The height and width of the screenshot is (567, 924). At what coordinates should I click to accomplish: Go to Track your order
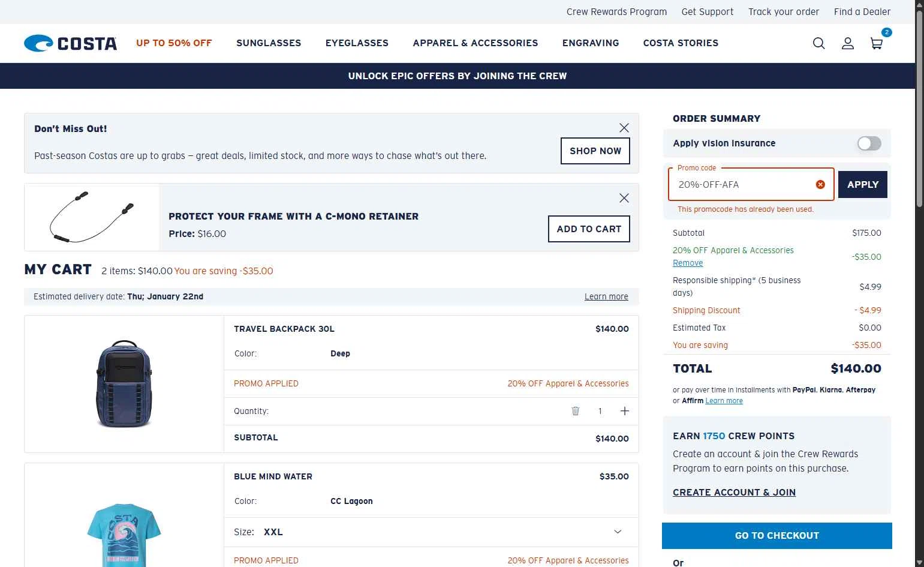783,12
